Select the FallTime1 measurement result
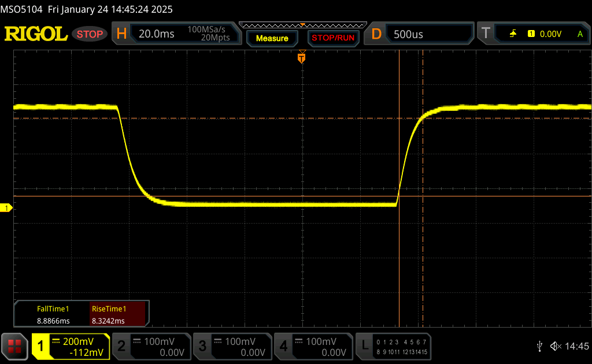This screenshot has height=364, width=592. [53, 314]
